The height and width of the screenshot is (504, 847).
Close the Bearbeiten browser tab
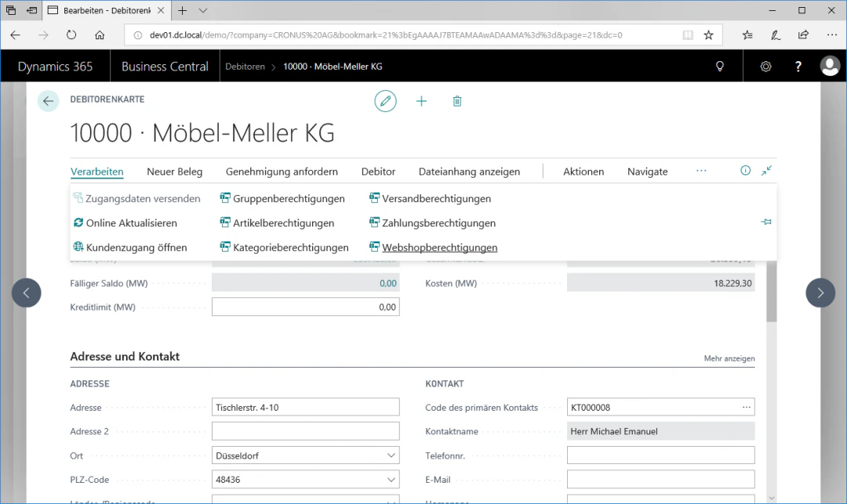(x=161, y=10)
